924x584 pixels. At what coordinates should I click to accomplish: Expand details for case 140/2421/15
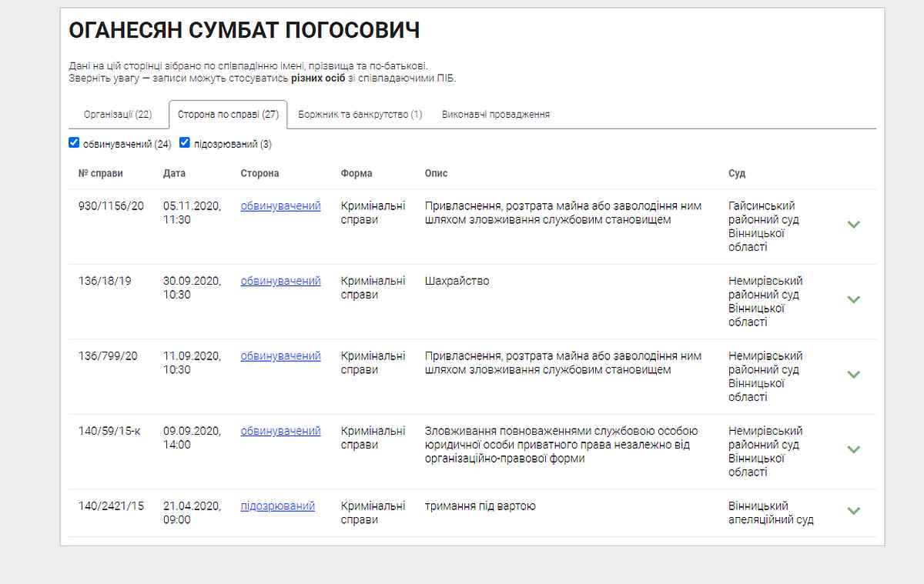pyautogui.click(x=853, y=510)
